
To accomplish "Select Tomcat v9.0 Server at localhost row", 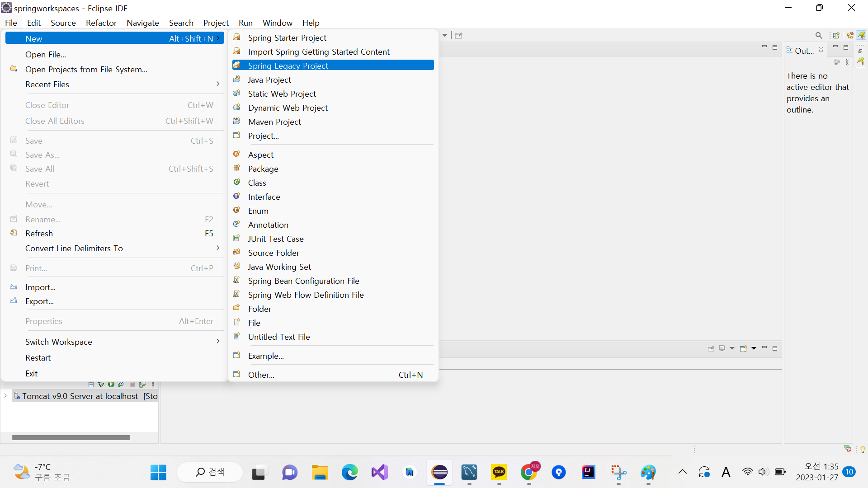I will pos(85,396).
